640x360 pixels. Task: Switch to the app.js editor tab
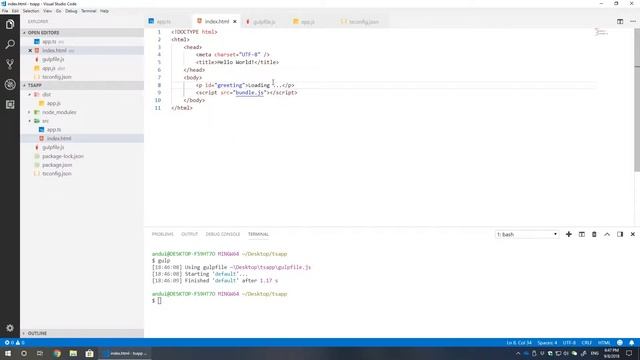pyautogui.click(x=312, y=22)
